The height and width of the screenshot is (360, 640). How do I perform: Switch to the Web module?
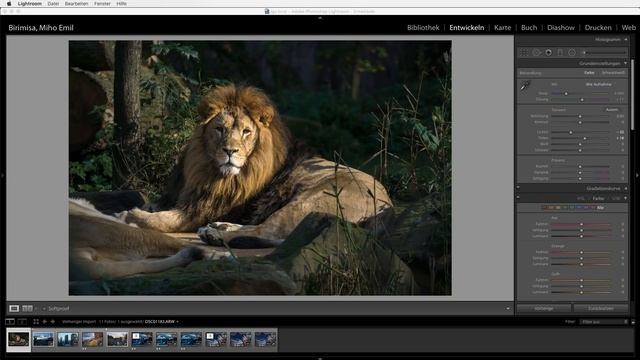point(629,27)
